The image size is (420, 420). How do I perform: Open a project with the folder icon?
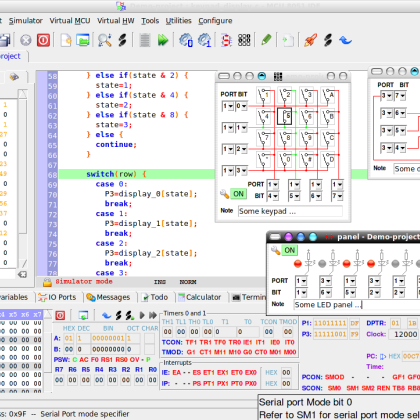click(x=83, y=40)
